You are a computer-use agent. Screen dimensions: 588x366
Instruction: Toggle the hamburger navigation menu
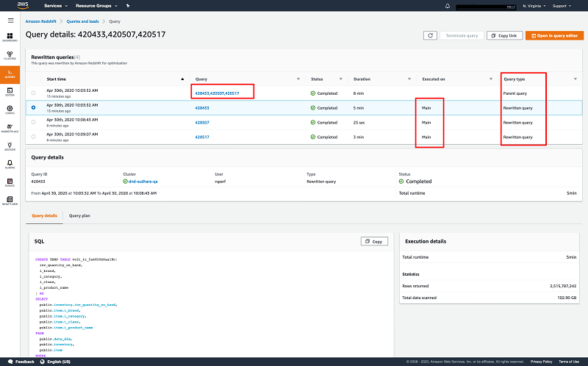point(10,20)
